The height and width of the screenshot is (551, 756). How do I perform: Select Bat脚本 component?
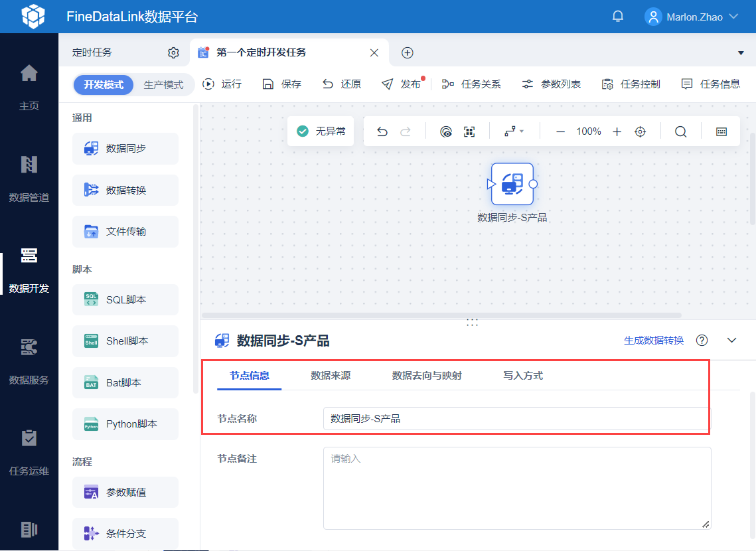[x=125, y=383]
